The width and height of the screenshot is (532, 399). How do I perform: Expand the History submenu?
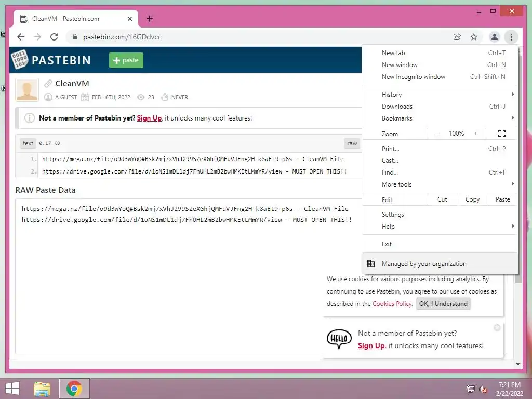coord(440,95)
